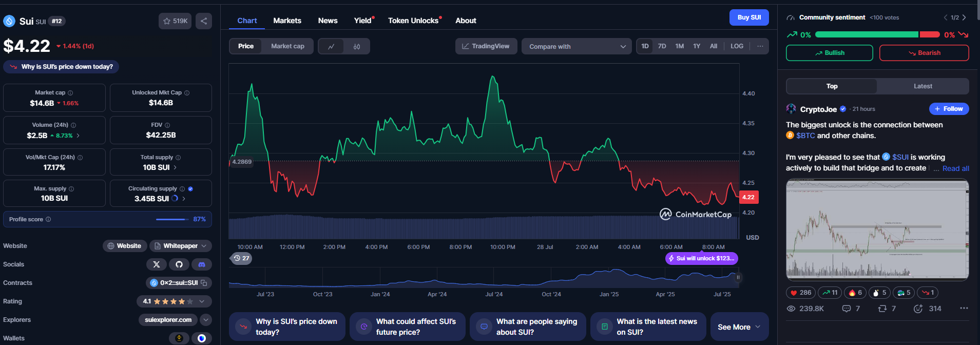Viewport: 980px width, 345px height.
Task: Go to next community sentiment page
Action: click(964, 17)
